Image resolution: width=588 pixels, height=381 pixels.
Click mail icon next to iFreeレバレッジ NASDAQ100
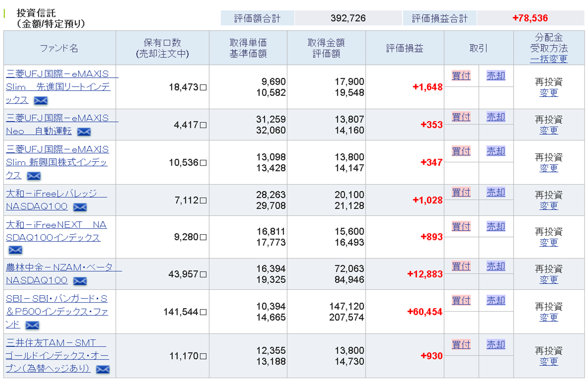[x=80, y=207]
